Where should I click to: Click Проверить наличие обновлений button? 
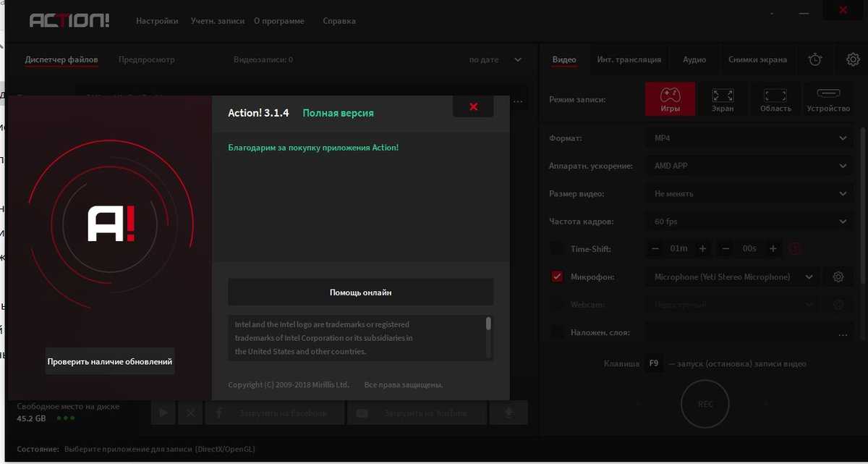(x=110, y=361)
